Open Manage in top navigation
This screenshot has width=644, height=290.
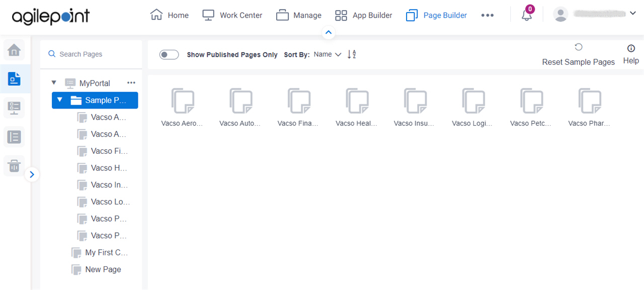(299, 15)
